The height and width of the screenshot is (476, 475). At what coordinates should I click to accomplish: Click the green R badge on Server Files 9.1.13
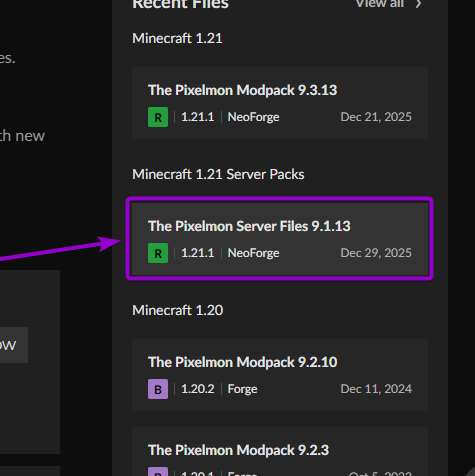click(x=158, y=253)
